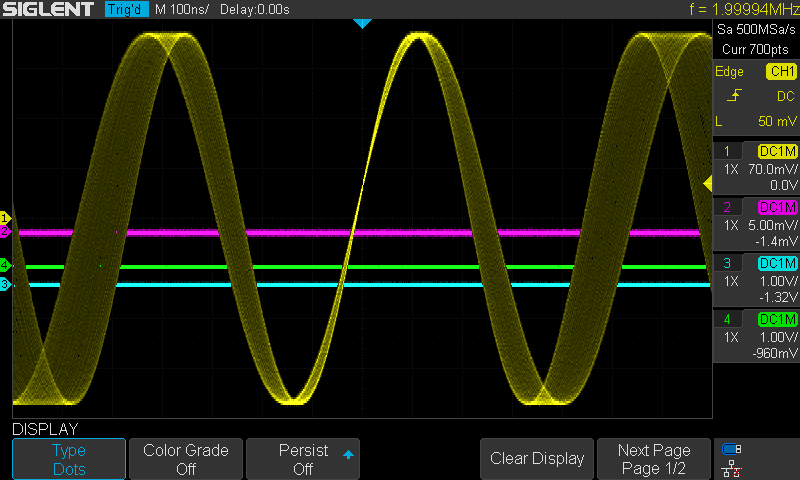Image resolution: width=800 pixels, height=480 pixels.
Task: Click the M 100ns/ timebase readout
Action: 181,9
